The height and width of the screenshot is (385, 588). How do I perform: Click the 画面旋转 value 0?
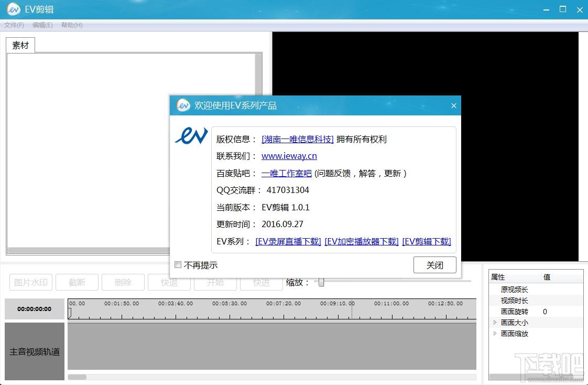(545, 312)
